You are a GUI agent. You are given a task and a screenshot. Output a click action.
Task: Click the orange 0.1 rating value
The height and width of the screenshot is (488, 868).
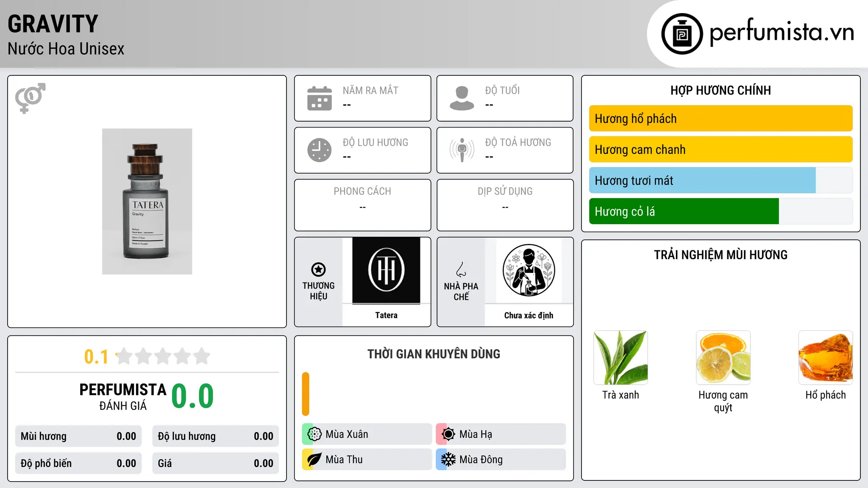click(x=96, y=357)
